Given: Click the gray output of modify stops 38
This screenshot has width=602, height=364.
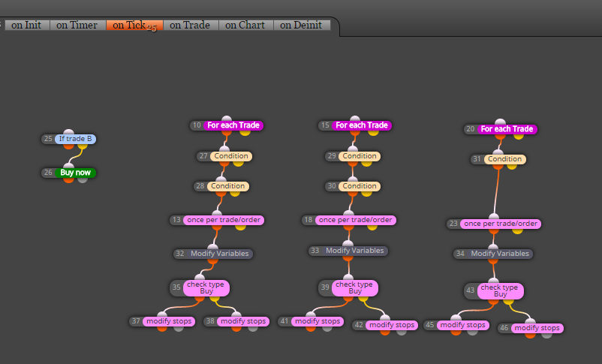Looking at the screenshot, I should [253, 328].
